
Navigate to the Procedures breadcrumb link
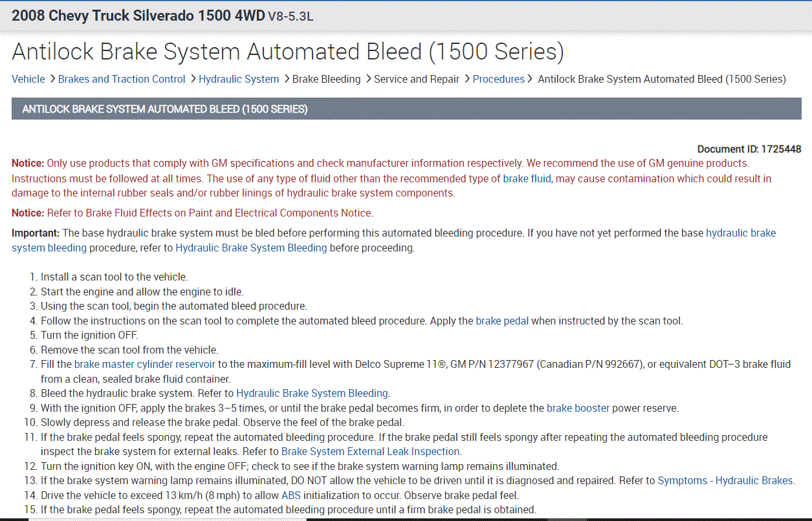pyautogui.click(x=498, y=80)
